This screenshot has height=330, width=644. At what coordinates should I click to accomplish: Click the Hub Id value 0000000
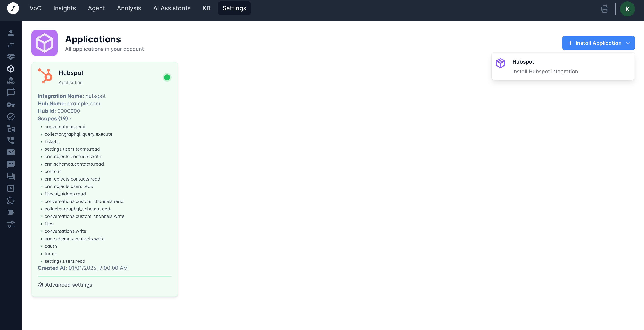click(x=69, y=111)
